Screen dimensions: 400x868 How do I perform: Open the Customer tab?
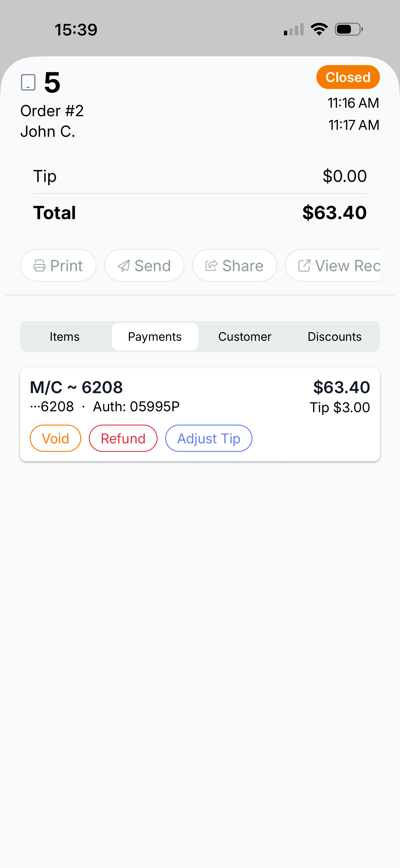point(245,337)
